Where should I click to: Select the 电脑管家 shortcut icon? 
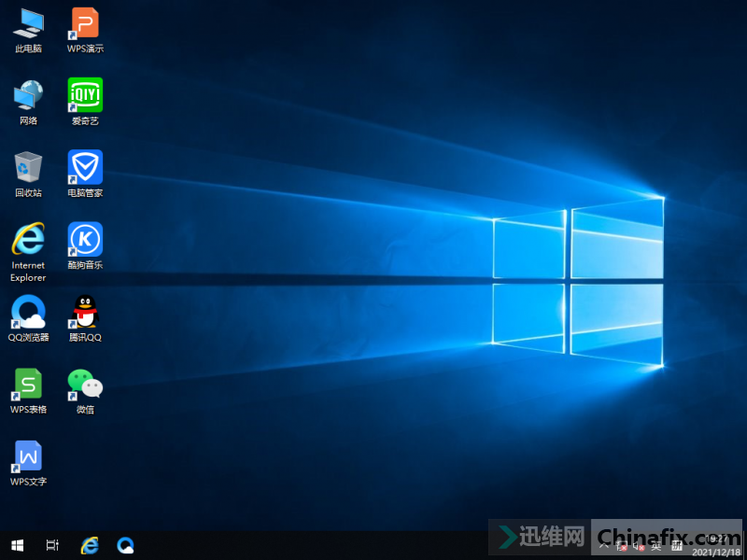point(85,175)
